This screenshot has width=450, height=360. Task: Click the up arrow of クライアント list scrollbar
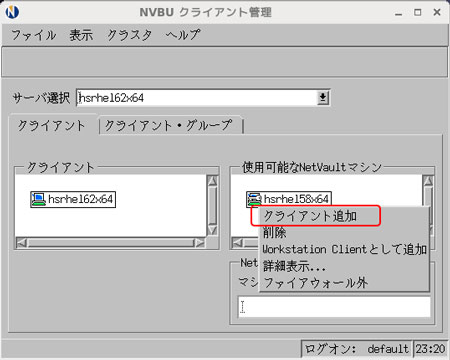[x=212, y=181]
